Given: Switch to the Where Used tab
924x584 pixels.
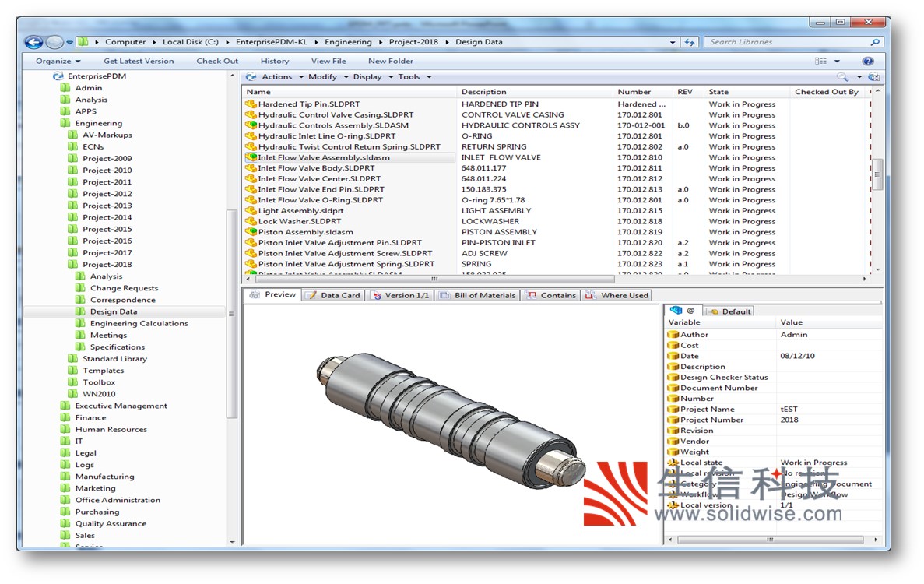Looking at the screenshot, I should pos(617,295).
